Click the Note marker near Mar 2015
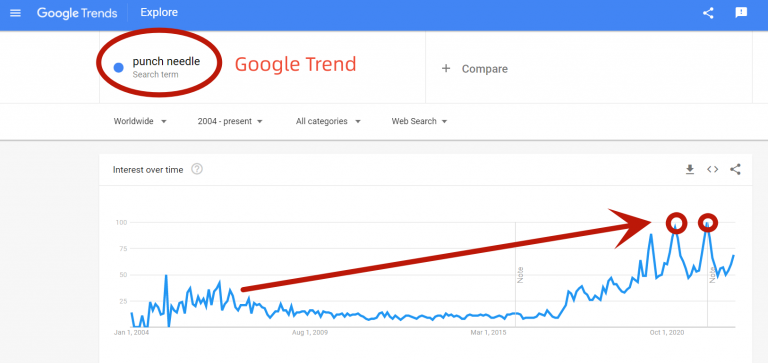Image resolution: width=768 pixels, height=363 pixels. tap(520, 275)
